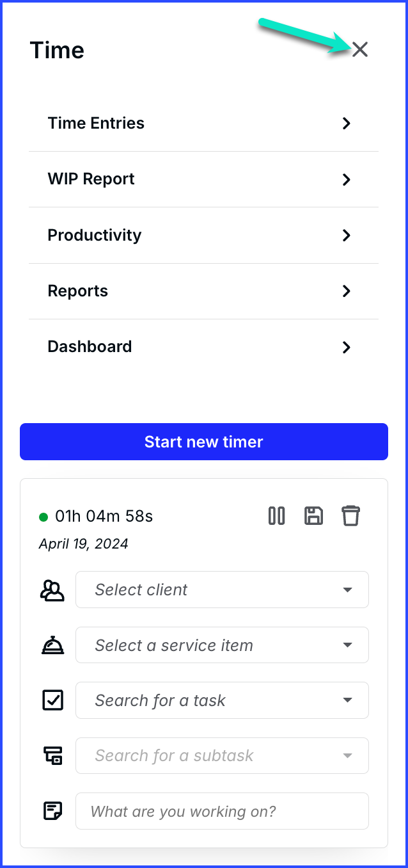Expand the Reports chevron arrow
Image resolution: width=408 pixels, height=868 pixels.
click(347, 291)
